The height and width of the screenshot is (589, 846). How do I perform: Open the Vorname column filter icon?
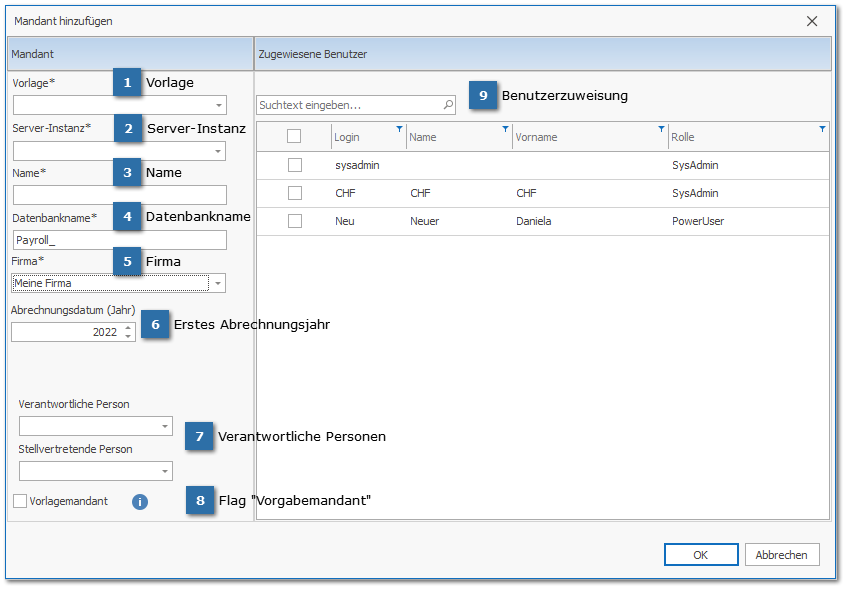(661, 129)
